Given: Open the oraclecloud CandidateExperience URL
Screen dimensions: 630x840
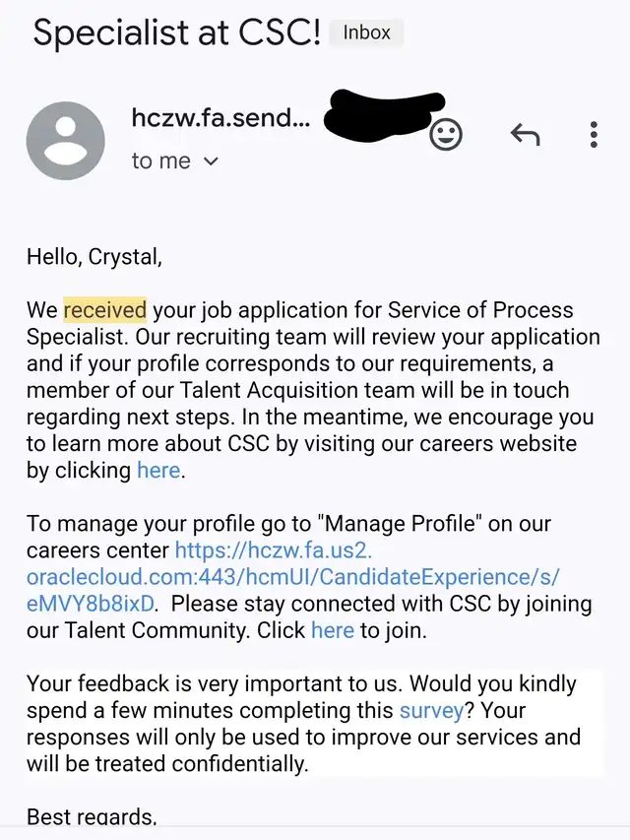Looking at the screenshot, I should pos(292,577).
